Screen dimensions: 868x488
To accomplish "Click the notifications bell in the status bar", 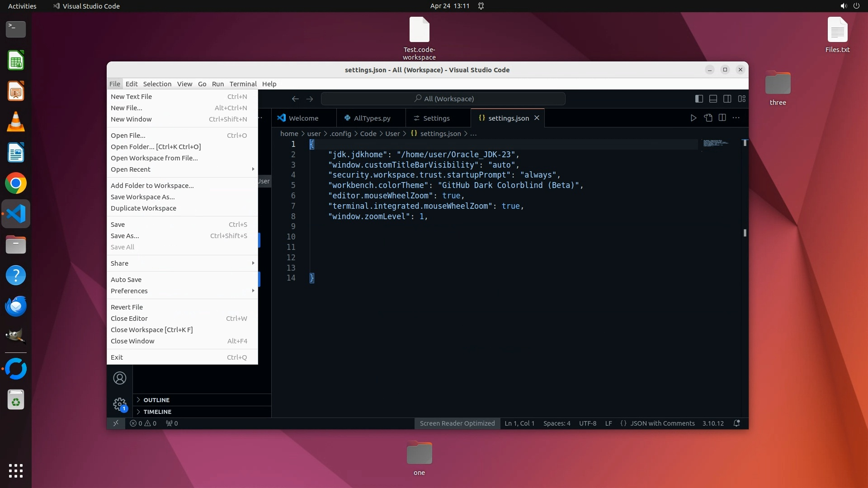I will 736,423.
